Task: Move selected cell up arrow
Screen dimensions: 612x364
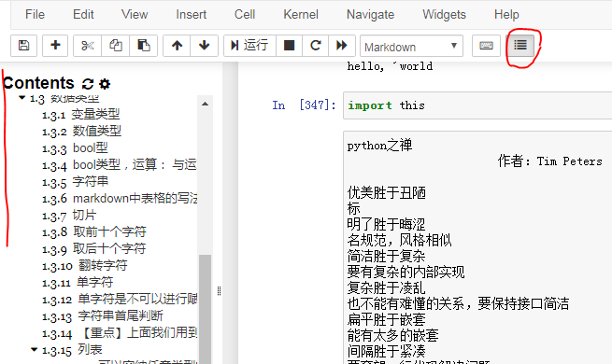Action: (x=177, y=46)
